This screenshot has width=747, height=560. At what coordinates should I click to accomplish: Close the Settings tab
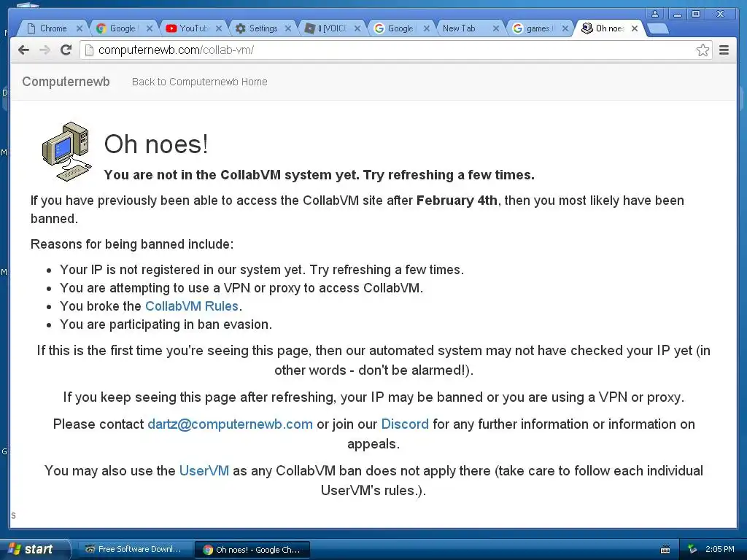point(287,28)
